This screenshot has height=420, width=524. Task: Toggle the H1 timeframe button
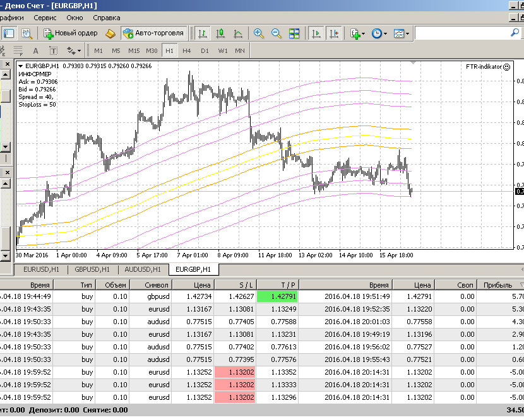169,50
